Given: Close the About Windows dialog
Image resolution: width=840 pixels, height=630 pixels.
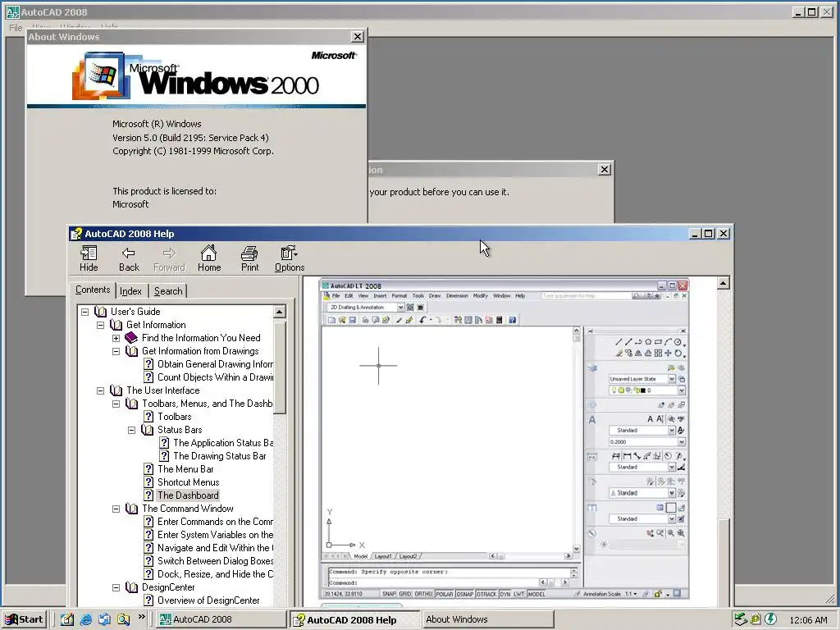Looking at the screenshot, I should 358,36.
